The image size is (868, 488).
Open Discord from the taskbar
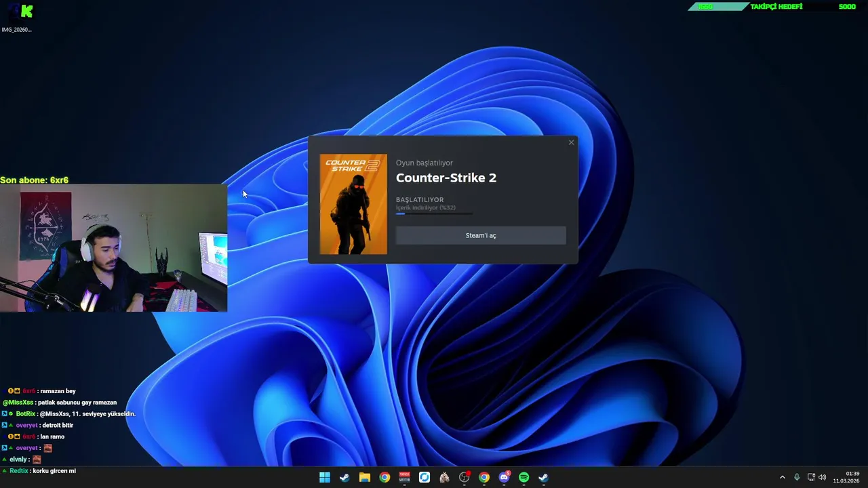(x=504, y=477)
